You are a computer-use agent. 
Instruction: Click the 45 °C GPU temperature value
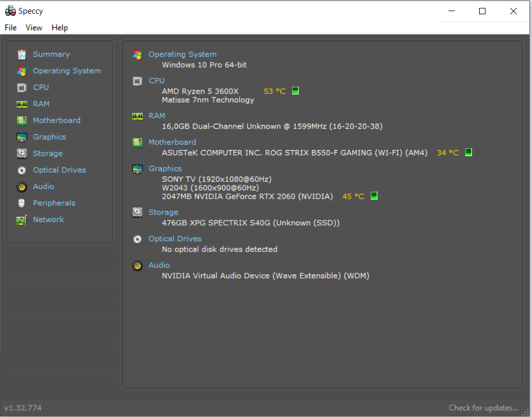(x=353, y=197)
